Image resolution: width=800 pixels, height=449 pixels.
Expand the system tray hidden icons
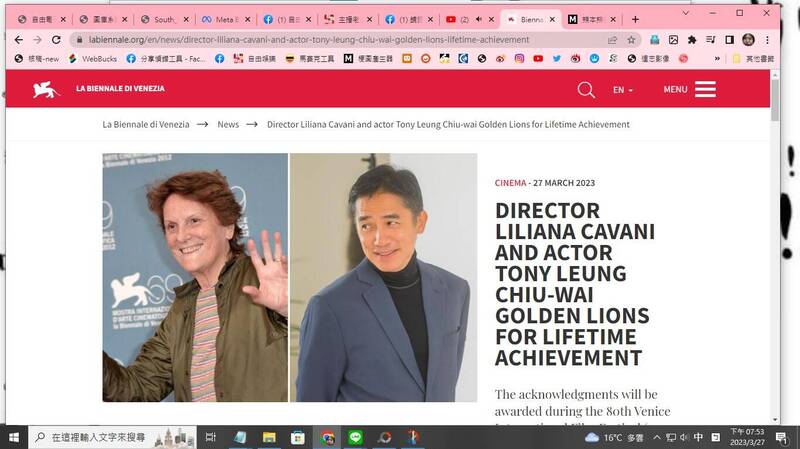point(657,437)
